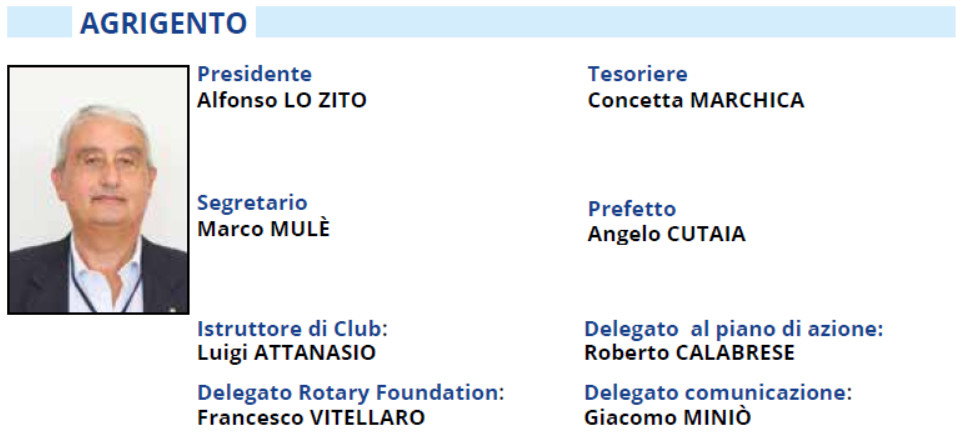Click the Delegato comunicazione label

point(718,392)
